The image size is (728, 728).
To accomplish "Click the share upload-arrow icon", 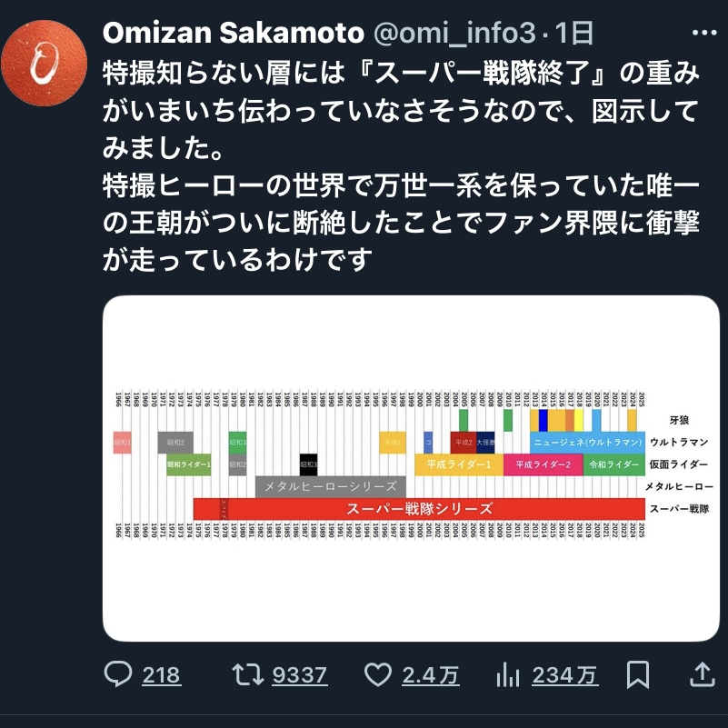I will click(702, 674).
